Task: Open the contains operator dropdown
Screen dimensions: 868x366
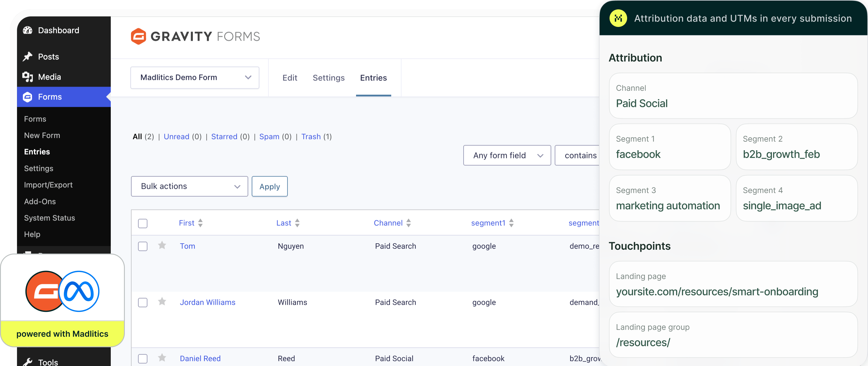Action: 577,155
